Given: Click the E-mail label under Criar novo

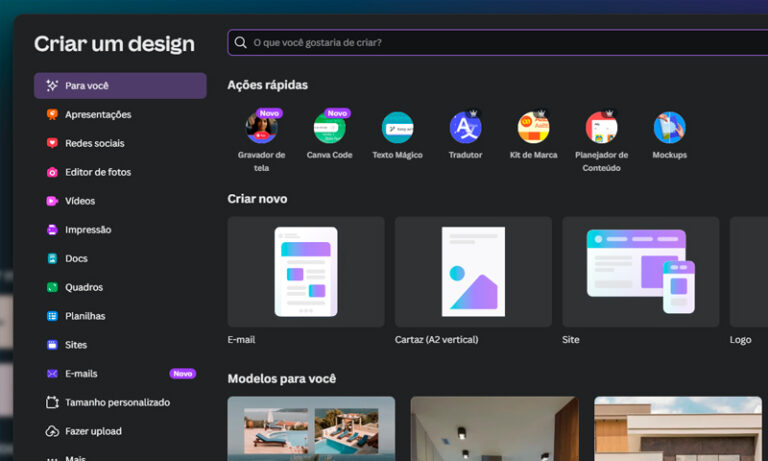Looking at the screenshot, I should [x=241, y=340].
